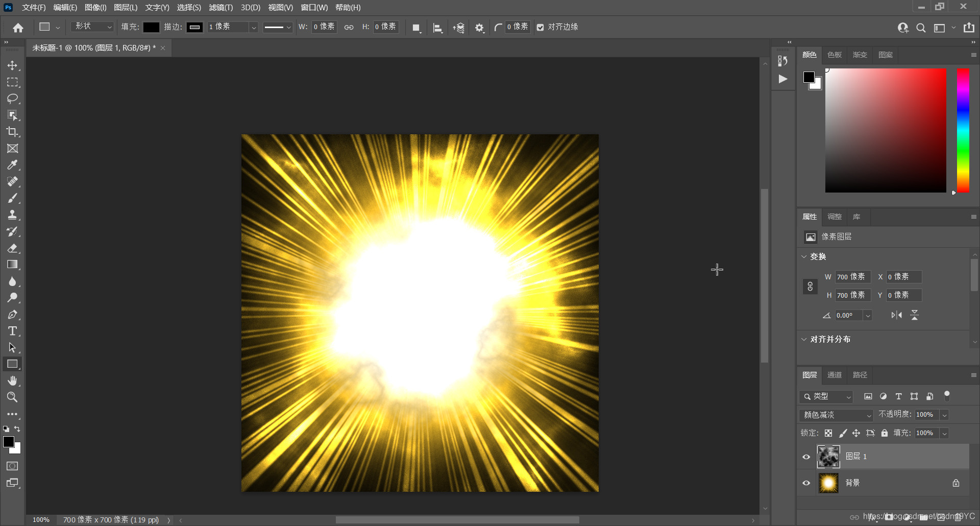This screenshot has height=526, width=980.
Task: Select the Frame tool
Action: pos(12,149)
